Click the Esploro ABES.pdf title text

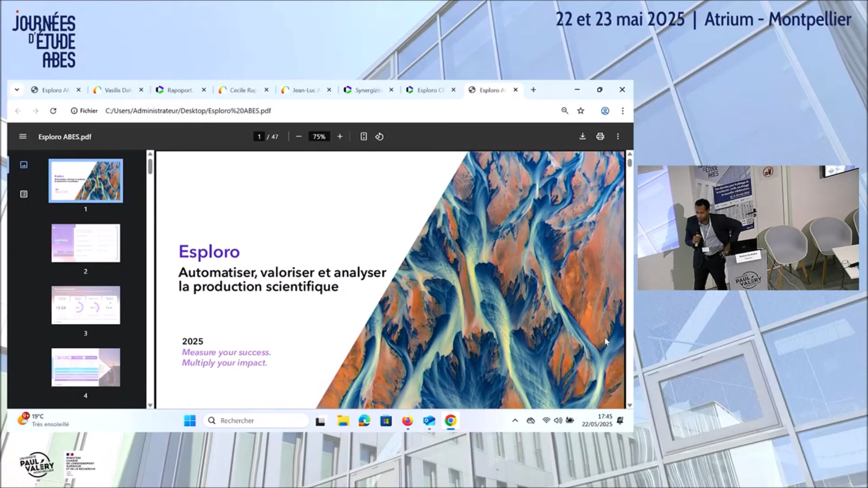65,136
